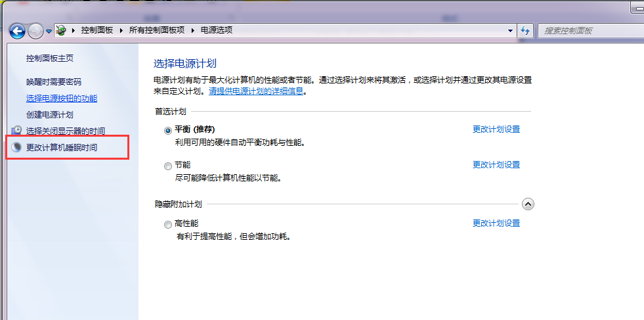Collapse 隐藏附加计划 section with chevron button
This screenshot has height=320, width=644.
(528, 204)
